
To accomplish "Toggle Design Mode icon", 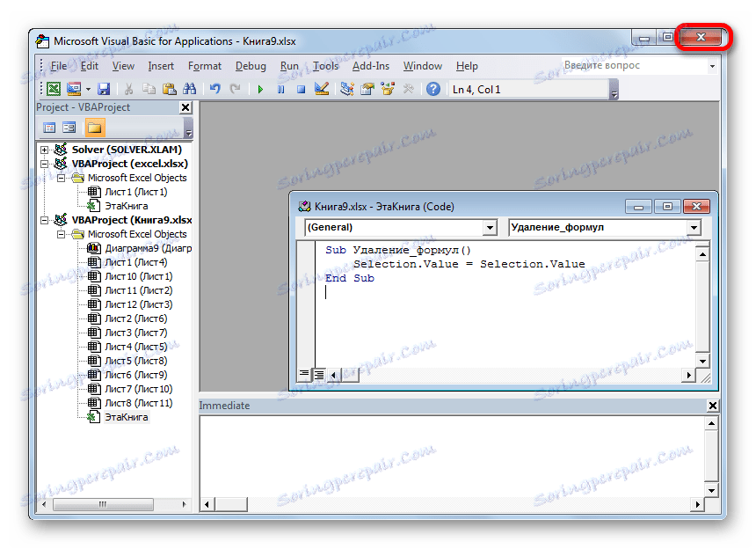I will 321,89.
